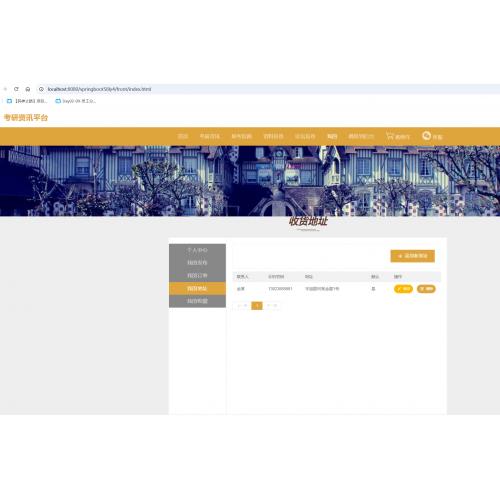The image size is (500, 500).
Task: Open the last gray sidebar item
Action: point(197,301)
